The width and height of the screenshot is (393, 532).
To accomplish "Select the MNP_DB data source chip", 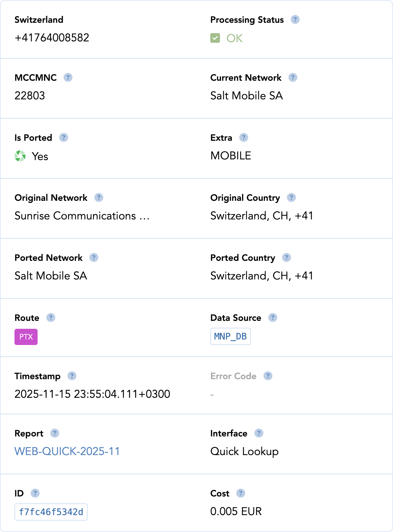I will tap(230, 336).
